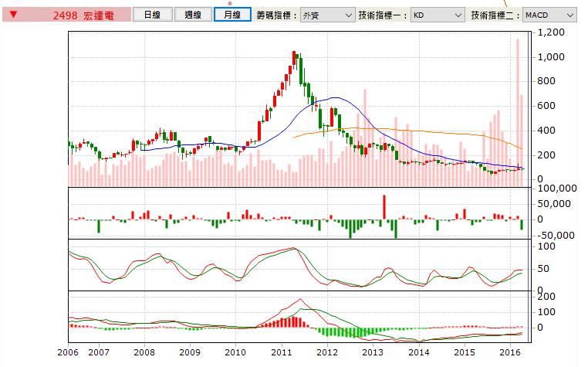Select the 月線 monthly chart button
This screenshot has width=588, height=367.
pos(232,15)
